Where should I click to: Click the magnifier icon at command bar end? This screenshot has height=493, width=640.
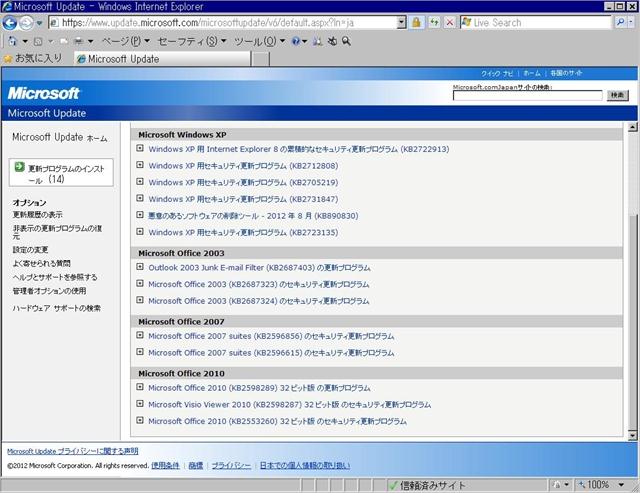pyautogui.click(x=346, y=41)
